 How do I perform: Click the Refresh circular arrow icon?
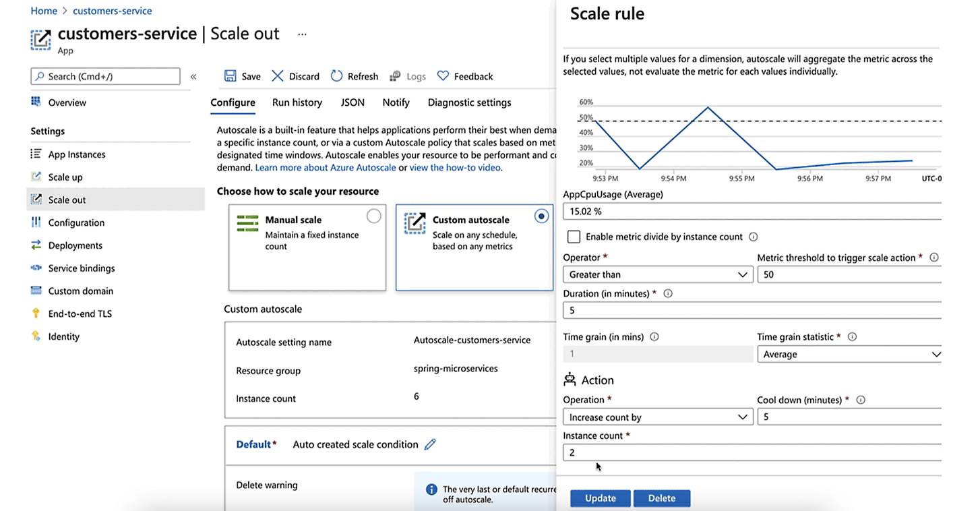pos(336,76)
